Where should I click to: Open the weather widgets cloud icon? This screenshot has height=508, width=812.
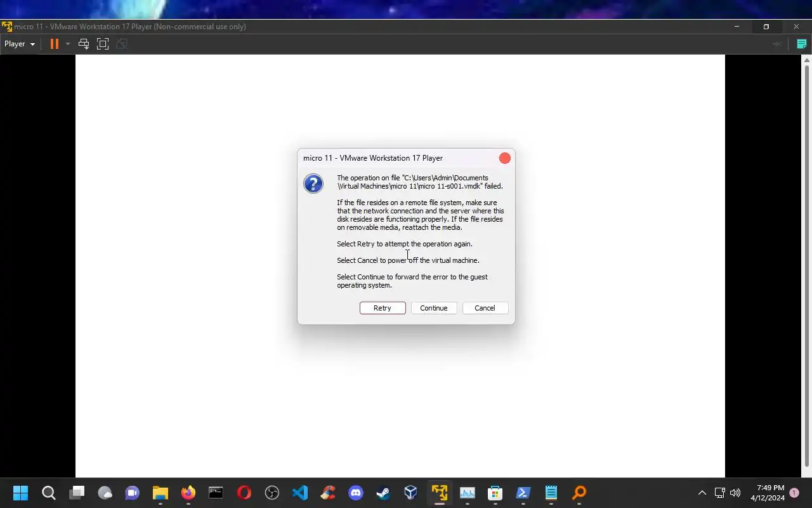click(x=105, y=493)
